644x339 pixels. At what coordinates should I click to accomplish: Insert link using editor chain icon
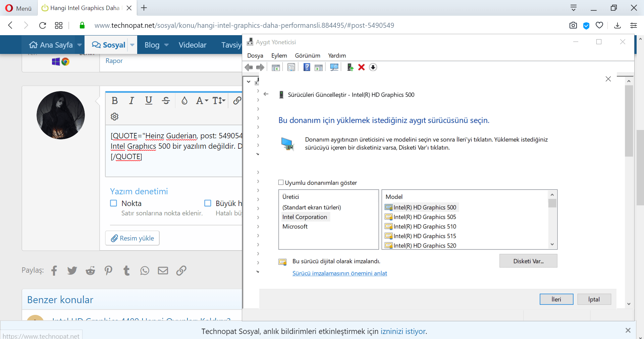pos(237,100)
